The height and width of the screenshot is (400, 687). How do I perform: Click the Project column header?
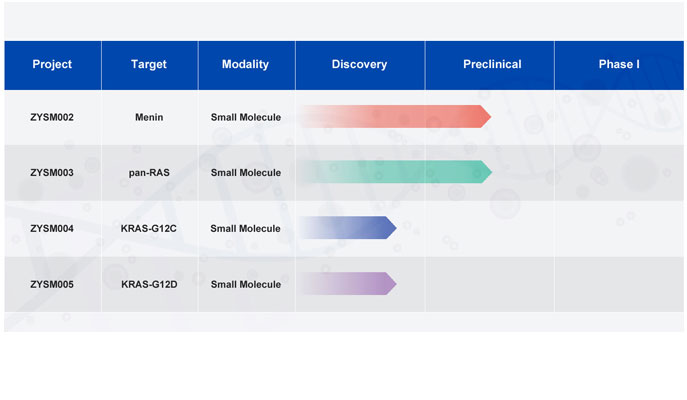(x=53, y=65)
